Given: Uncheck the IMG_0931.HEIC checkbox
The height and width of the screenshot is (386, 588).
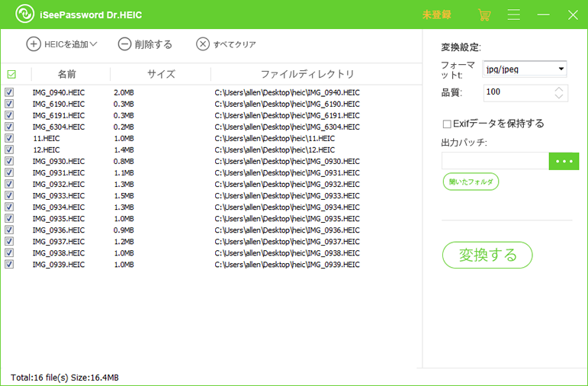Looking at the screenshot, I should pyautogui.click(x=9, y=172).
